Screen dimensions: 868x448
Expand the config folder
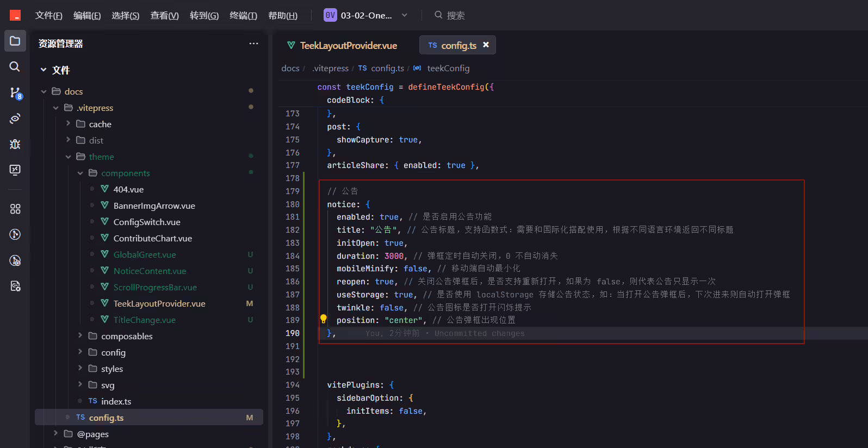[x=80, y=352]
